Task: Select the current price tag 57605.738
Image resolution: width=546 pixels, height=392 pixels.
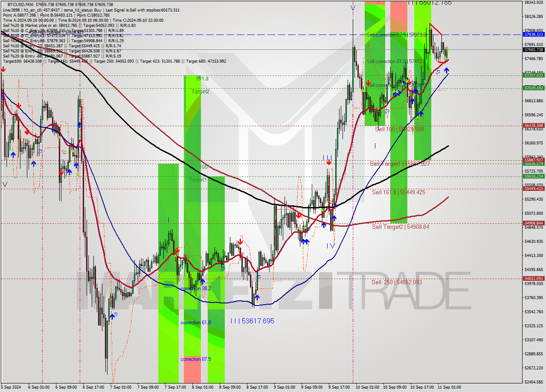Action: coord(534,49)
